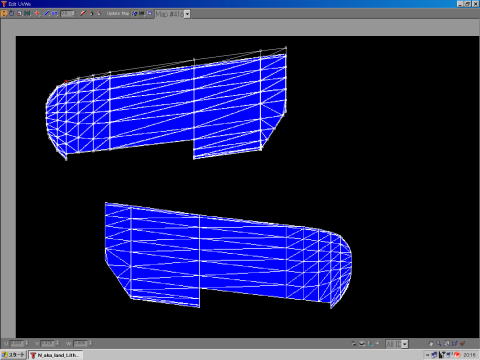The image size is (480, 360).
Task: Toggle the red Snap icon at bottom-right
Action: pos(462,343)
